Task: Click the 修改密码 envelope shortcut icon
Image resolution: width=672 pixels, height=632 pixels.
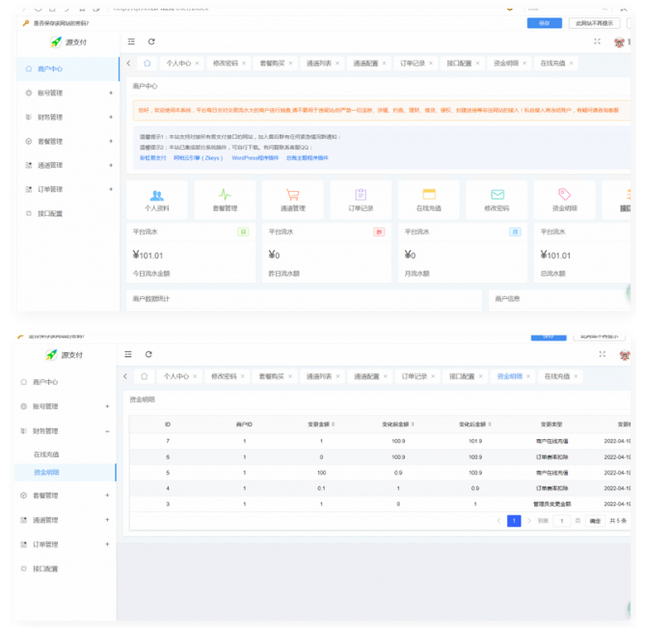Action: tap(497, 195)
